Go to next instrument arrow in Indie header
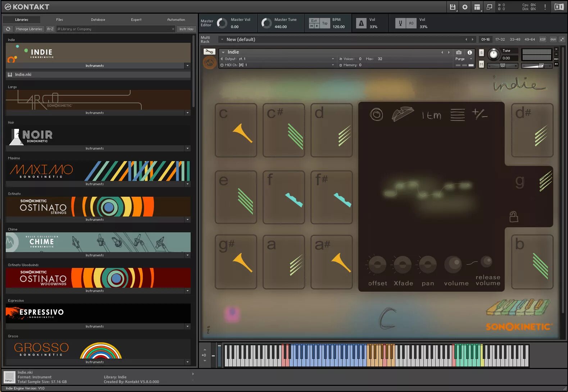The image size is (568, 392). click(x=449, y=52)
